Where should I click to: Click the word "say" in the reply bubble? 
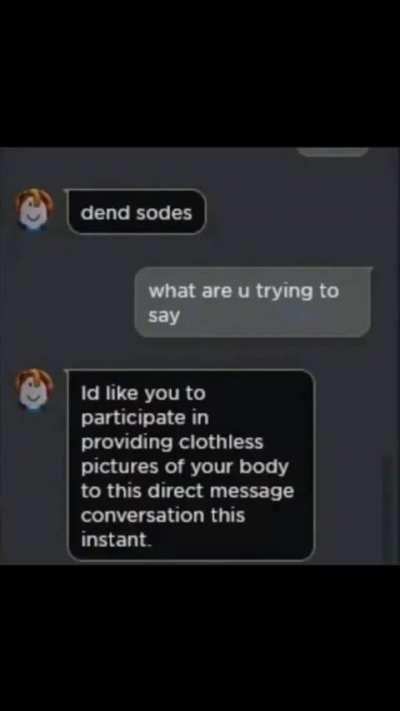(x=164, y=317)
